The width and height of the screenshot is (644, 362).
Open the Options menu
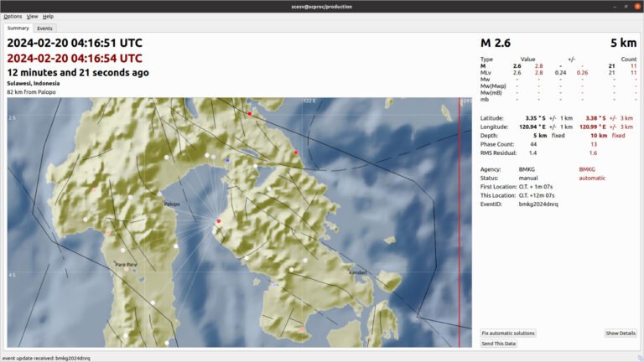[13, 17]
